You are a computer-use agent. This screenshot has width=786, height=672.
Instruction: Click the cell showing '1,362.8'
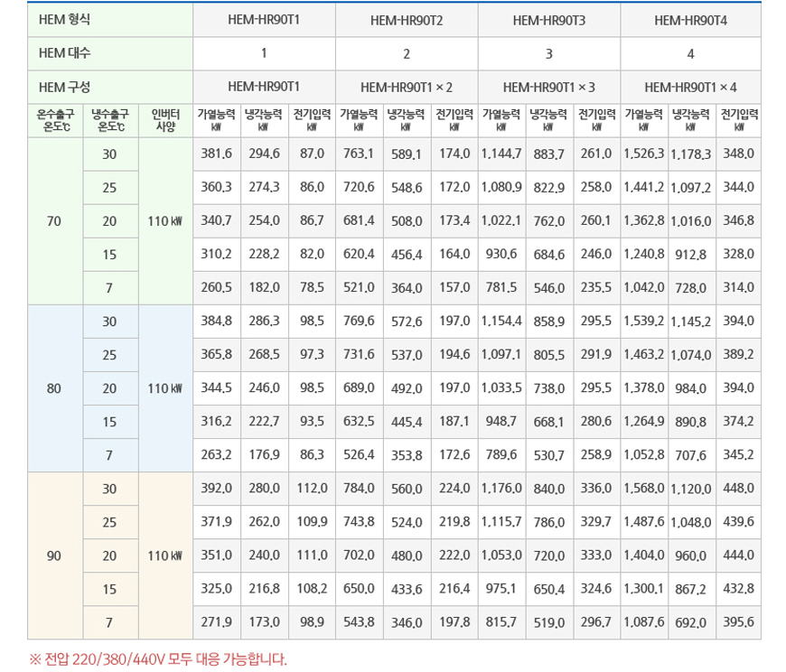(x=643, y=221)
